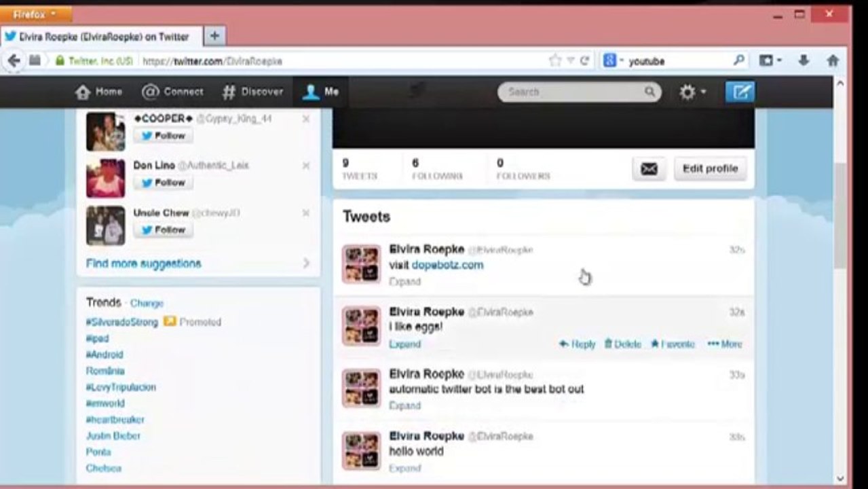Open More options on 'i like eggs!' tweet

(x=725, y=344)
